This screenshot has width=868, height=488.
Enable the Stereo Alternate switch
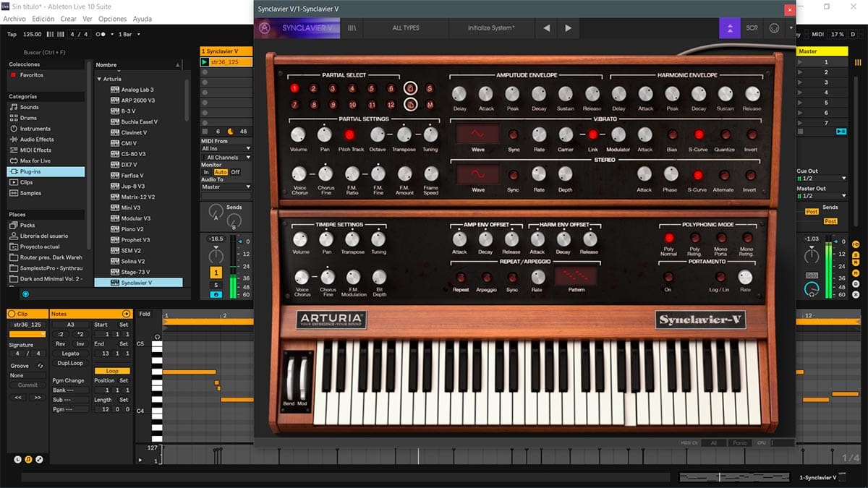(725, 175)
